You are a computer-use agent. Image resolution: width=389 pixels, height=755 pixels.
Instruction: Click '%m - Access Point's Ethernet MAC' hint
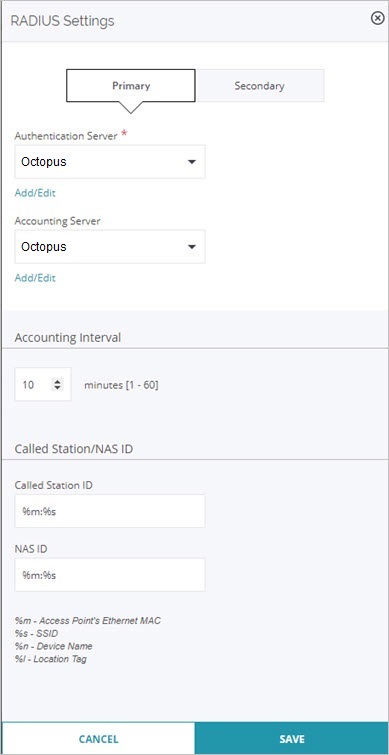click(88, 621)
